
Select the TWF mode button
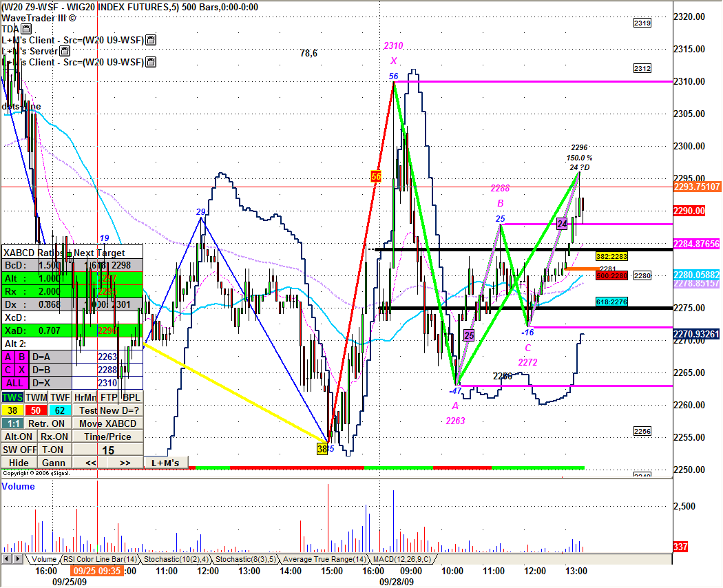[60, 397]
